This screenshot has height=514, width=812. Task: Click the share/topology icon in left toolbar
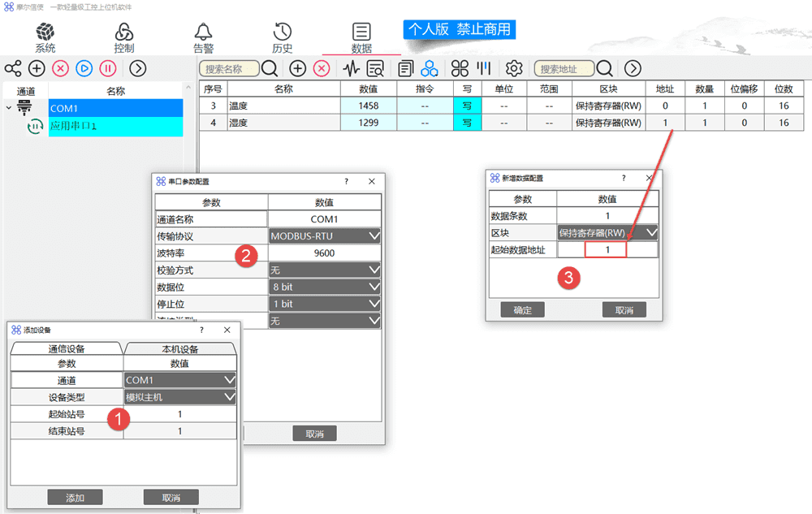point(12,68)
